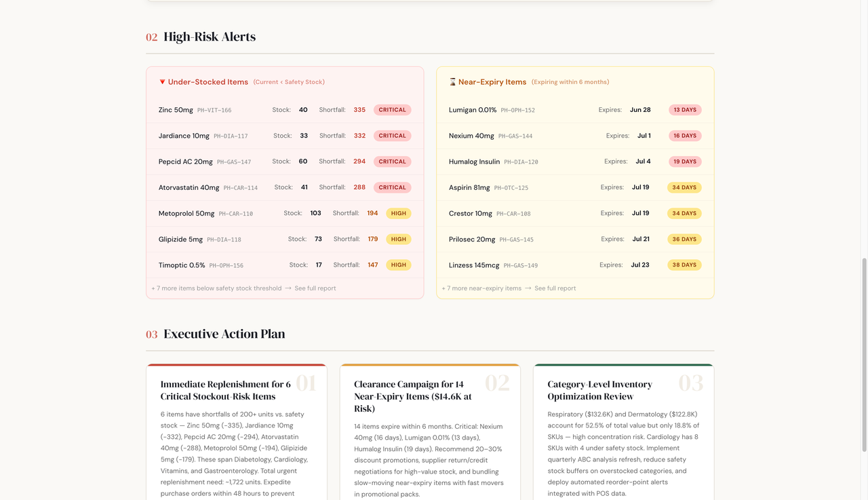The width and height of the screenshot is (868, 500).
Task: Click the CRITICAL badge for Jardiance 10mg
Action: tap(393, 136)
